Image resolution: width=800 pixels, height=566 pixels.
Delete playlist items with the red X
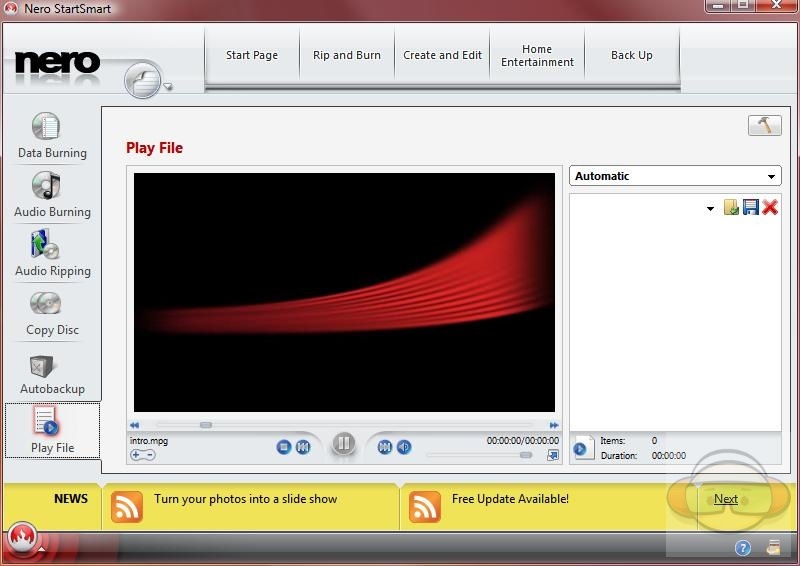coord(770,207)
